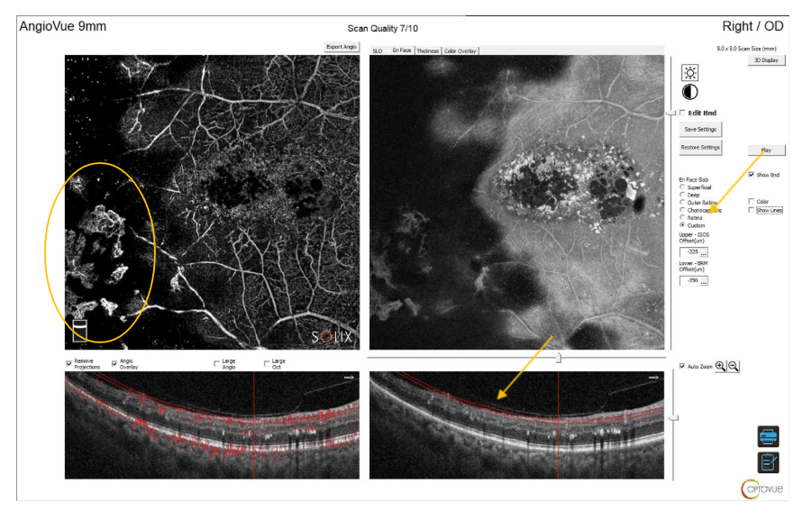Switch to the SLO tab

point(378,50)
